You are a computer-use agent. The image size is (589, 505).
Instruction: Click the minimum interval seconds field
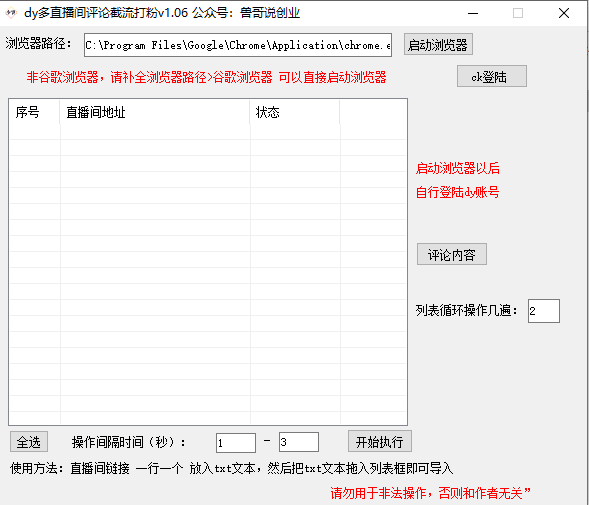pos(236,443)
